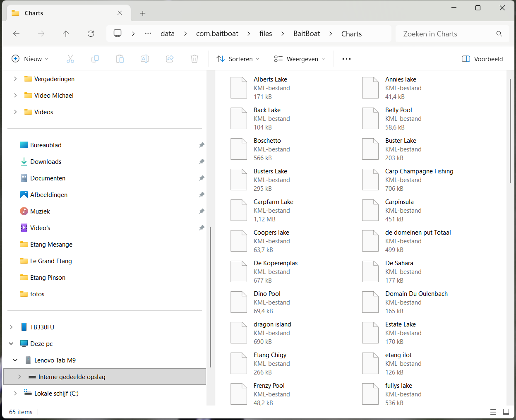
Task: Expand the Lokale schijf (C:) tree node
Action: tap(15, 394)
